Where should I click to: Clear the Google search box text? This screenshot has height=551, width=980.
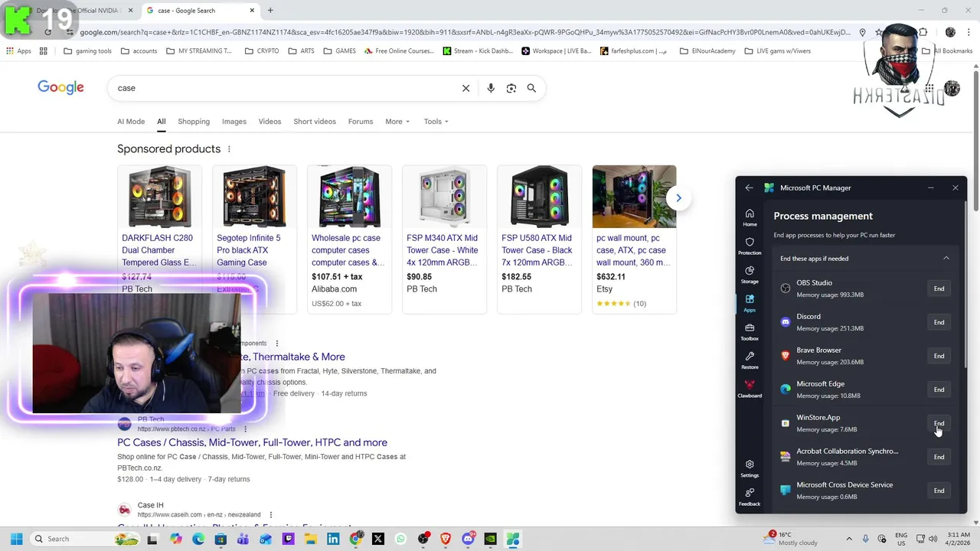click(465, 88)
